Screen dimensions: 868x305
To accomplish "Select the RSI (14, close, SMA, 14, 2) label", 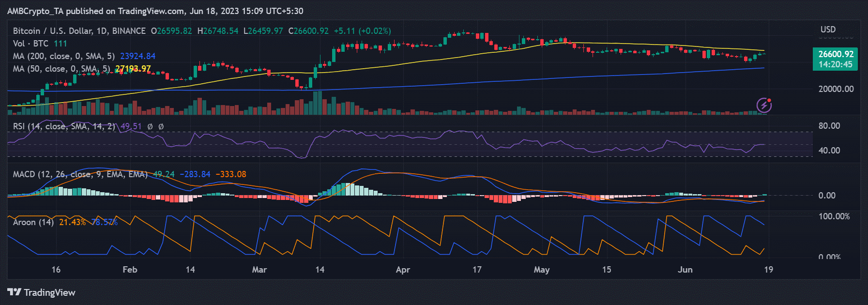I will click(x=64, y=126).
